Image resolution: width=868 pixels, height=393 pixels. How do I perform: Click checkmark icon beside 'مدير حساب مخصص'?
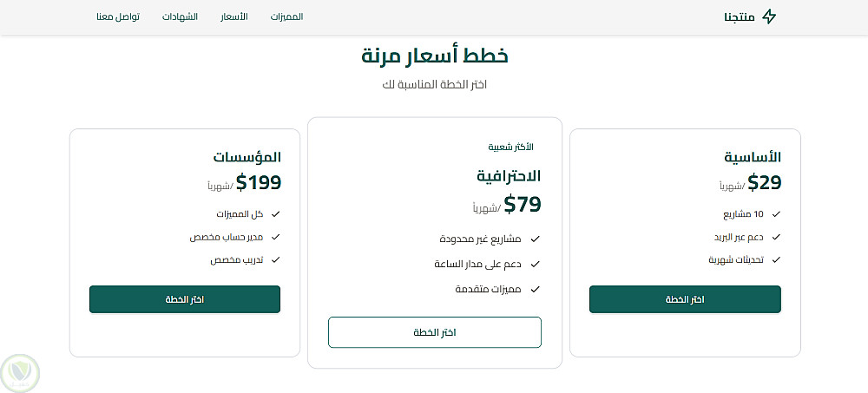pyautogui.click(x=276, y=236)
